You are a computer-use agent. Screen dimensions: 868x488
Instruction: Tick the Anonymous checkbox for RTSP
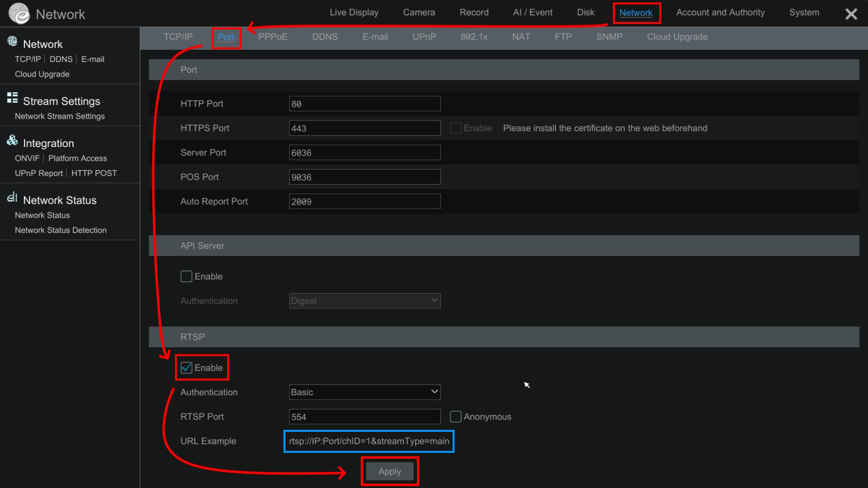[x=456, y=417]
